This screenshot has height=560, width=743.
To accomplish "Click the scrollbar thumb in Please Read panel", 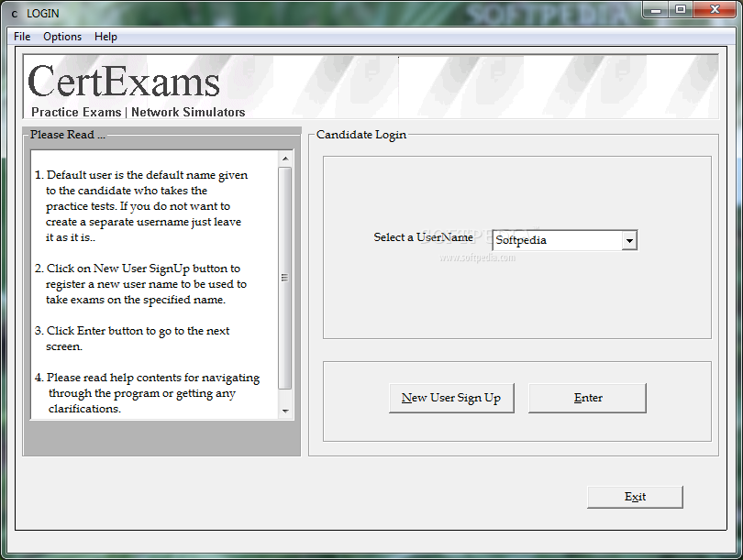I will [285, 278].
